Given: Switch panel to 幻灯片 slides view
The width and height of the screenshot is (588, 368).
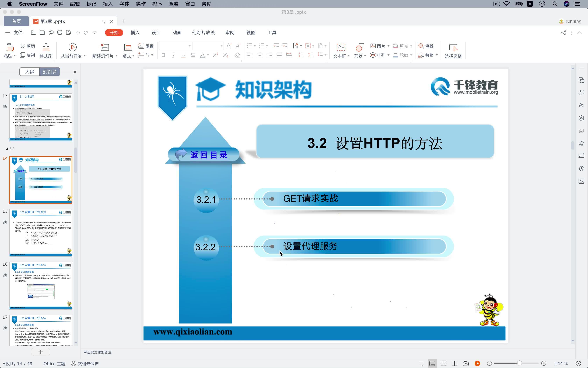Looking at the screenshot, I should pyautogui.click(x=50, y=72).
